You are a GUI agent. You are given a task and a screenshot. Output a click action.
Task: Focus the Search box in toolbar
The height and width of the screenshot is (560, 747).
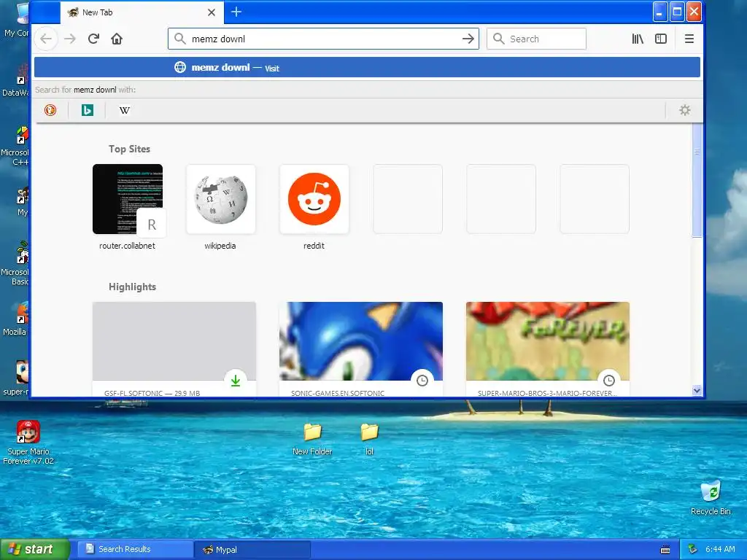click(x=536, y=39)
